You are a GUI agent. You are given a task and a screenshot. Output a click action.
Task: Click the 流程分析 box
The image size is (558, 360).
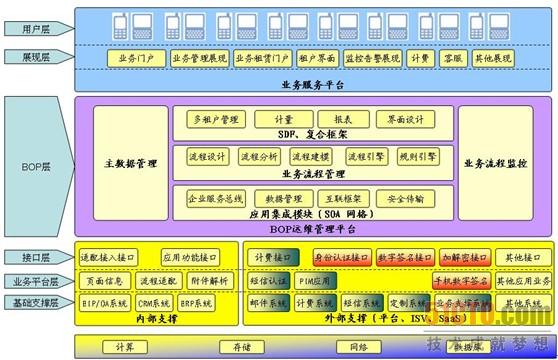click(x=259, y=157)
